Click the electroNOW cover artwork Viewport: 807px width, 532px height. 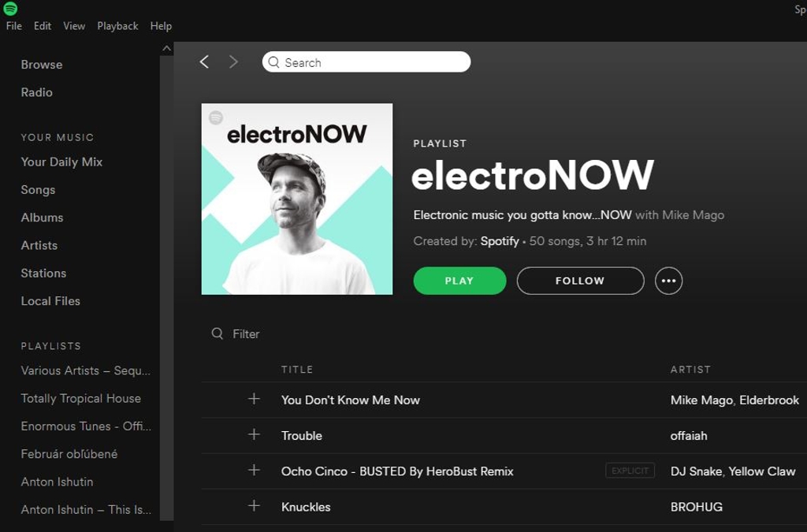click(297, 199)
